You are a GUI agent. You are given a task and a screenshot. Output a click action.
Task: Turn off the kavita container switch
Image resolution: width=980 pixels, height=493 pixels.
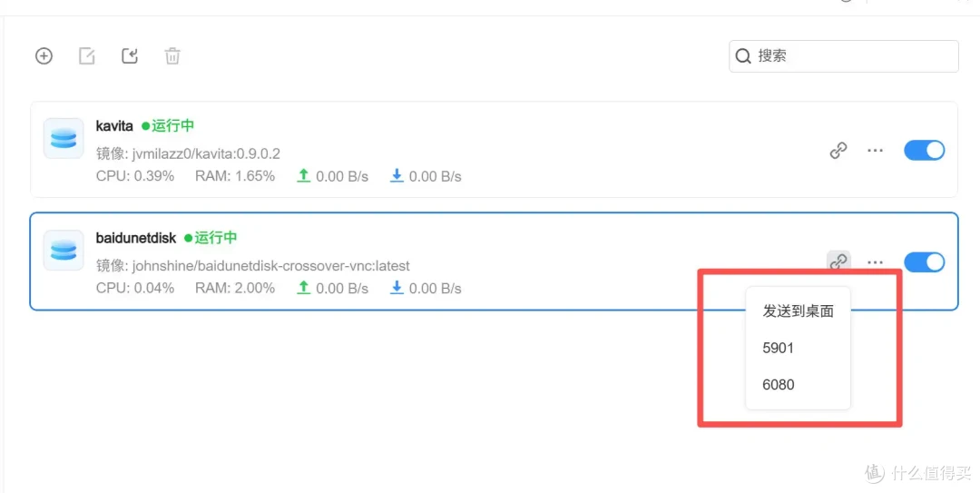pyautogui.click(x=925, y=150)
